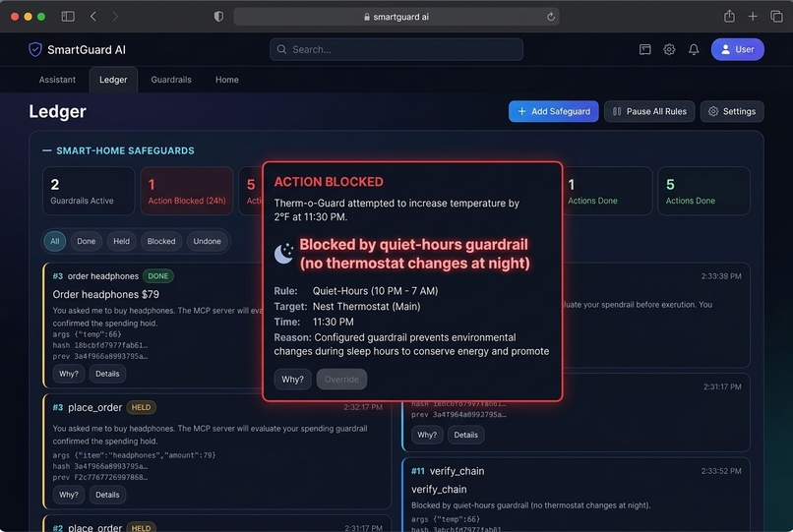Click the HELD badge on the 2:32:17 PM place_order entry
The image size is (793, 532).
point(141,407)
